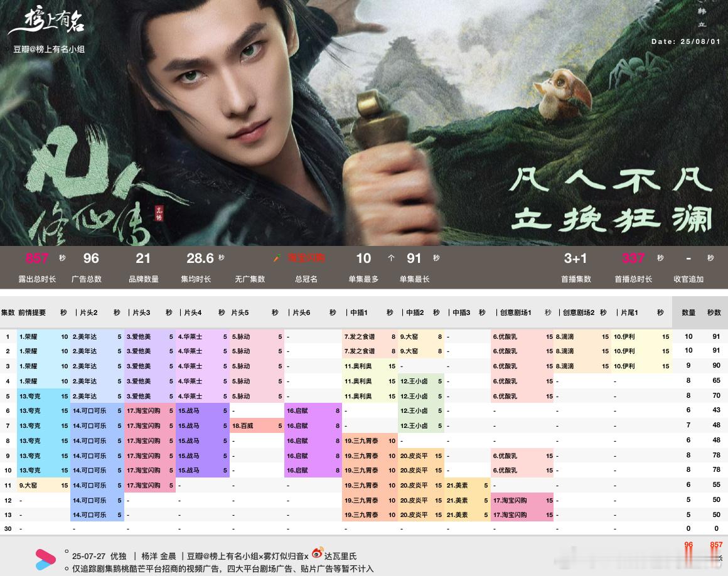The width and height of the screenshot is (728, 576).
Task: Click the up arrow beside 单集最多 value
Action: click(391, 258)
